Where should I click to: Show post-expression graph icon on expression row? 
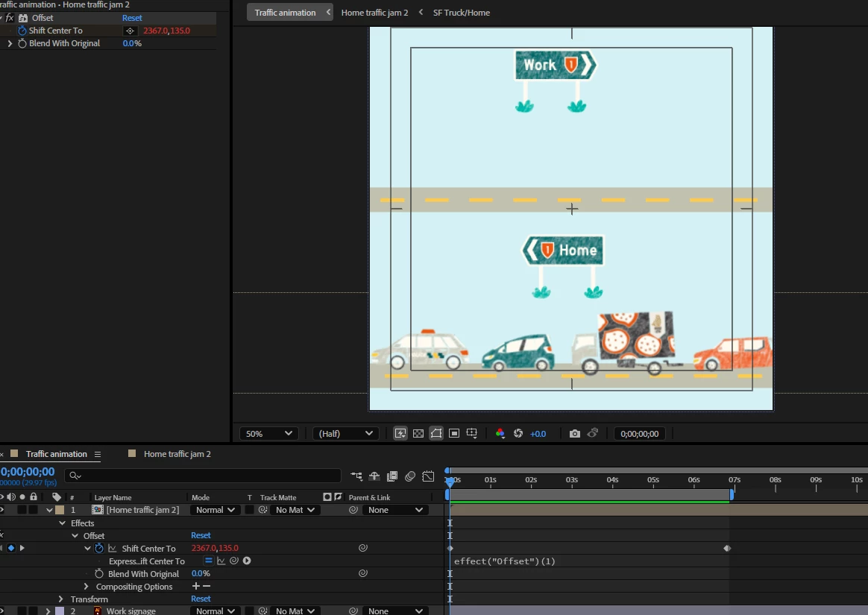(x=221, y=561)
